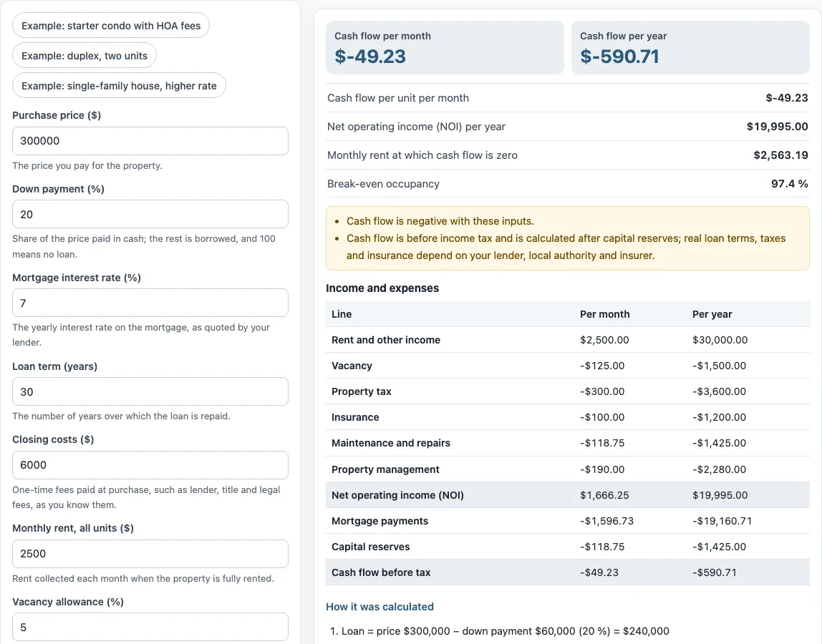Focus the Vacancy allowance (%) field
Image resolution: width=822 pixels, height=644 pixels.
pos(150,628)
